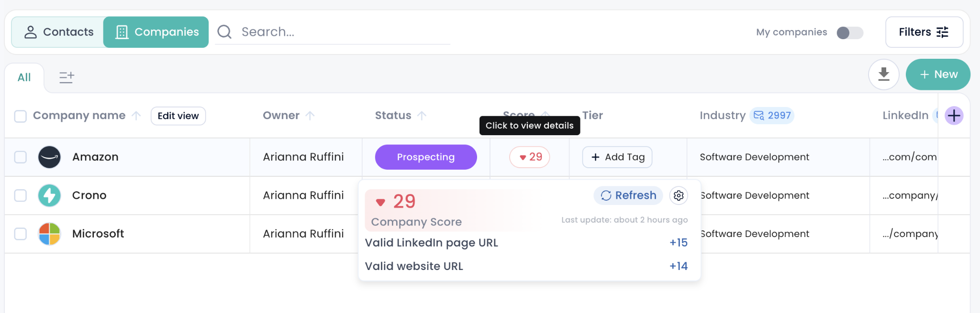Click the Amazon score 29 badge

(x=530, y=157)
